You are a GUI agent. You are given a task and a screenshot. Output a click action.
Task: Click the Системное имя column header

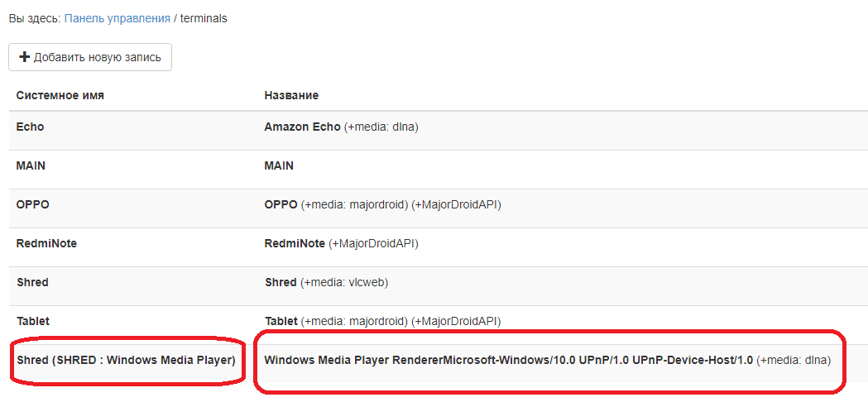click(x=60, y=95)
